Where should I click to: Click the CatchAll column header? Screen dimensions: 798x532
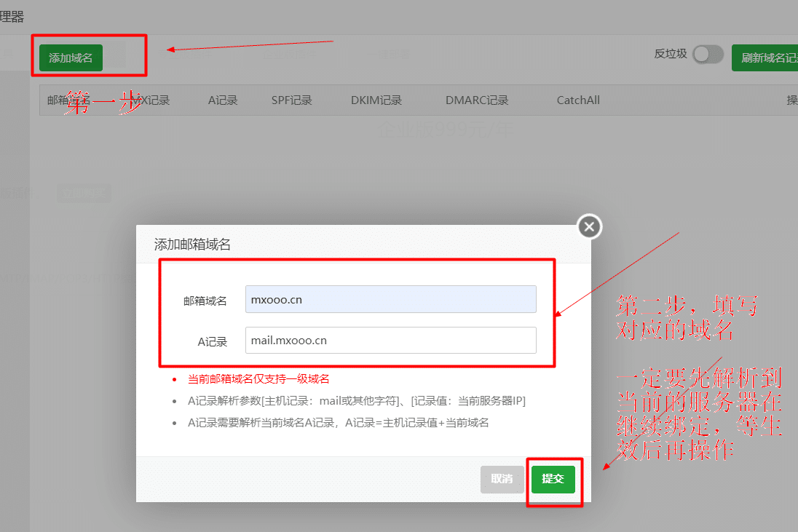coord(578,100)
